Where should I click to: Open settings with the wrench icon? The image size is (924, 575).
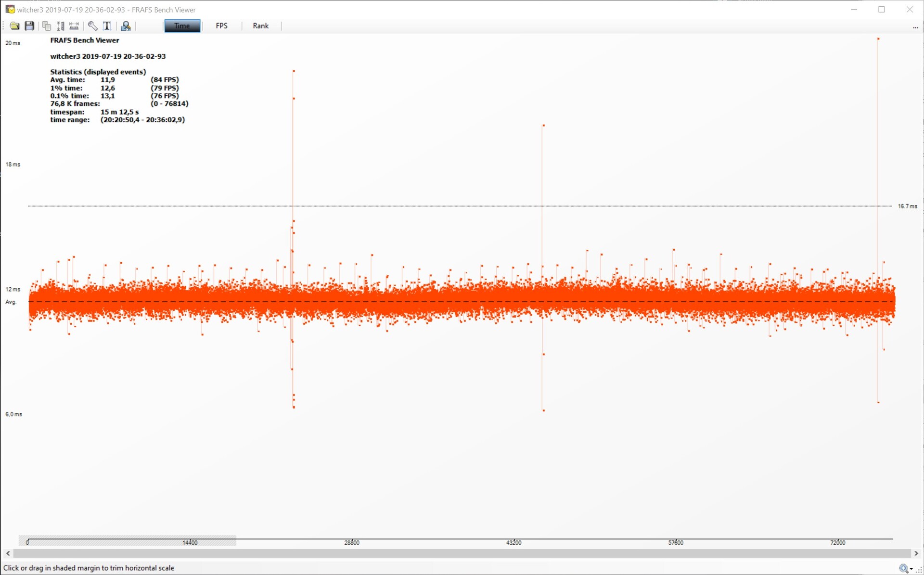[x=92, y=26]
